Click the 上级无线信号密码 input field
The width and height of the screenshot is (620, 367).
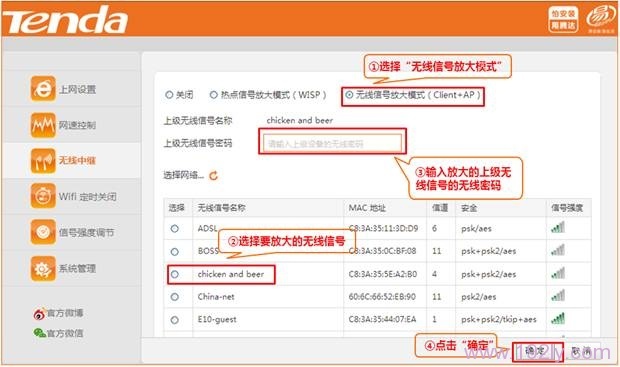coord(332,143)
